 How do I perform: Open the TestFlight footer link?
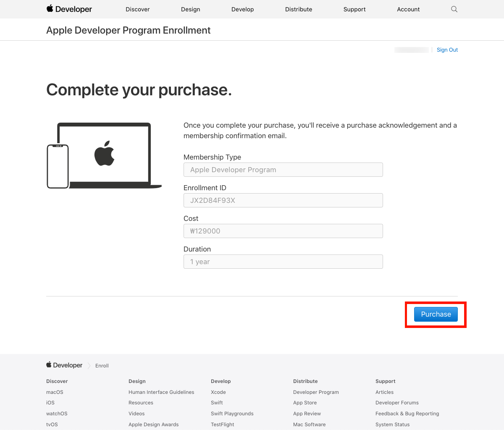[x=223, y=425]
